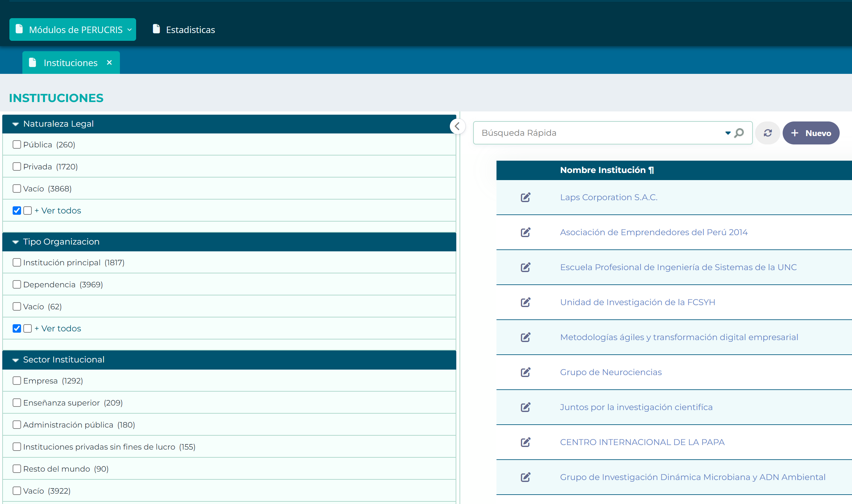
Task: Check the empty box in Tipo Organizacion Ver todos row
Action: (x=28, y=328)
